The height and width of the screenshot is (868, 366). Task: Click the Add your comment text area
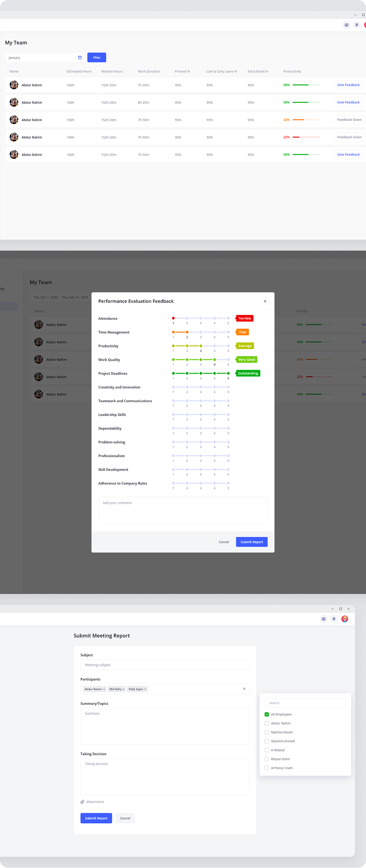coord(183,511)
